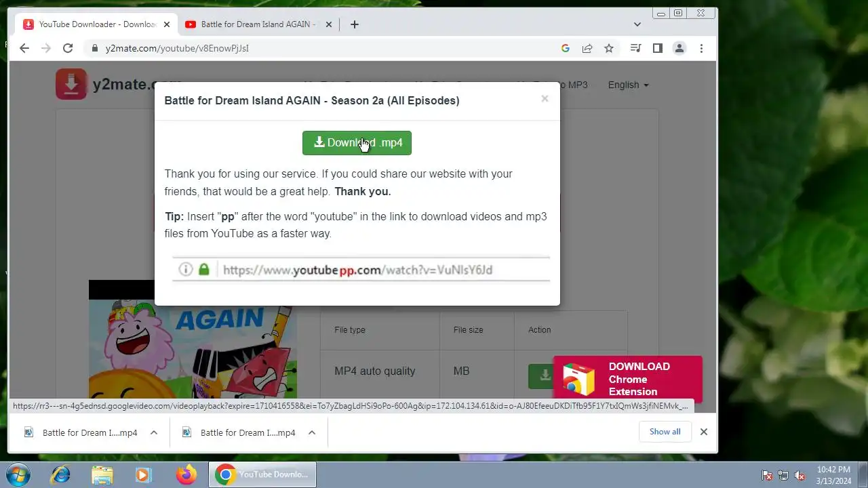Open Chrome three-dot menu

pyautogui.click(x=701, y=48)
